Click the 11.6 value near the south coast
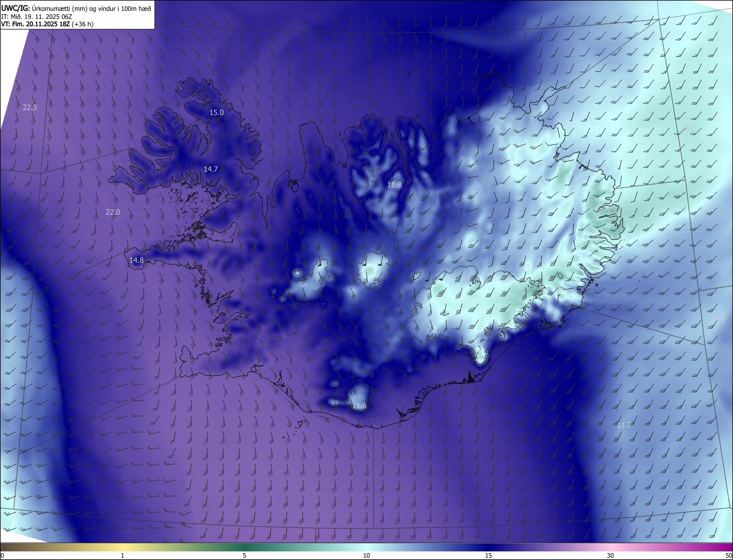The height and width of the screenshot is (560, 733). click(x=359, y=406)
